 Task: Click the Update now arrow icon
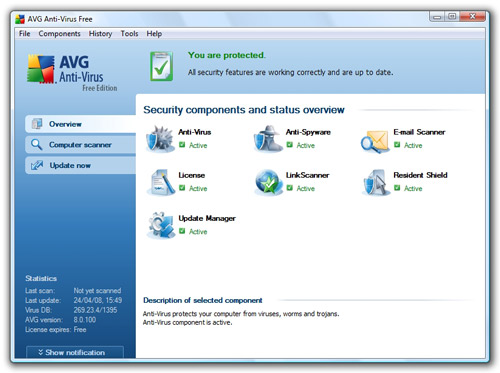37,165
